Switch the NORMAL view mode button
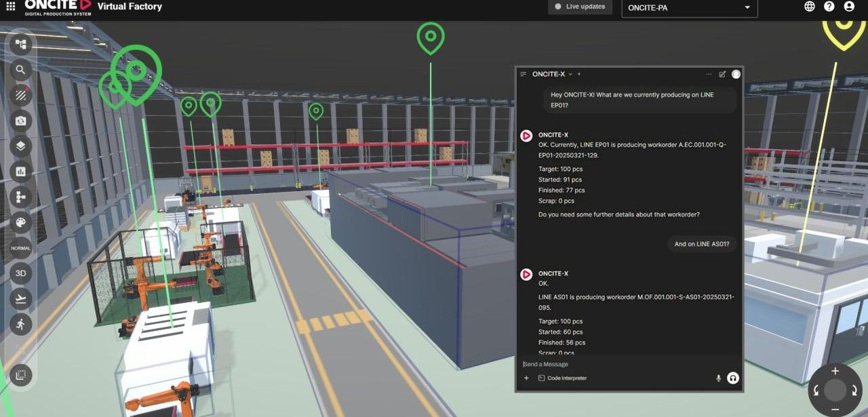The height and width of the screenshot is (417, 868). [x=21, y=248]
